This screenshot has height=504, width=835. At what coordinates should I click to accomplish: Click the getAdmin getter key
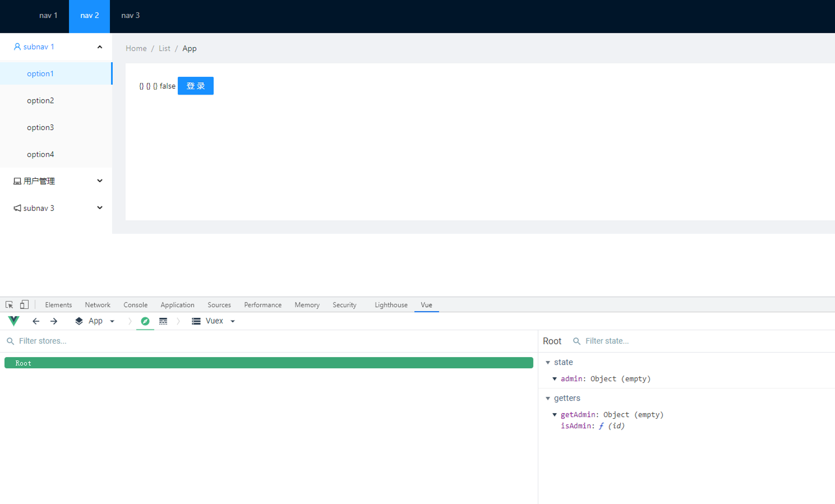[578, 415]
